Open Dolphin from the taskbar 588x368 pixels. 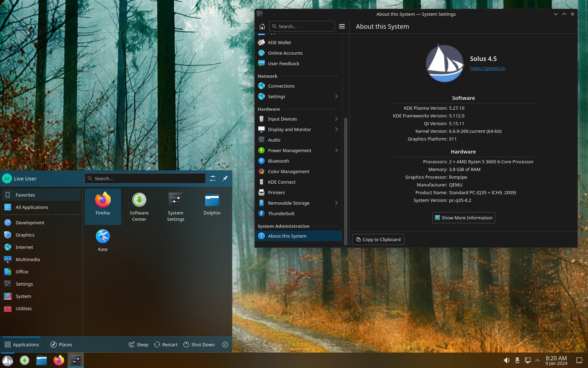(x=42, y=360)
